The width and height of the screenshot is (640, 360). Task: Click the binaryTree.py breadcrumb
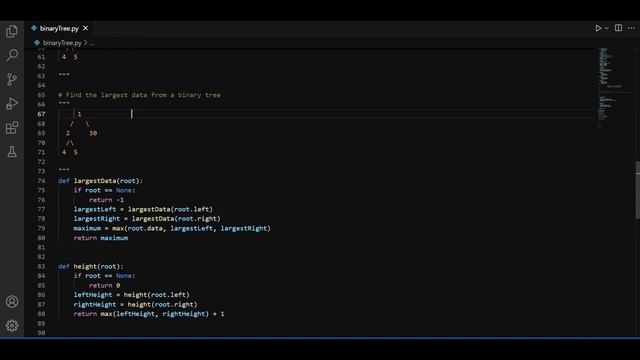click(x=62, y=42)
